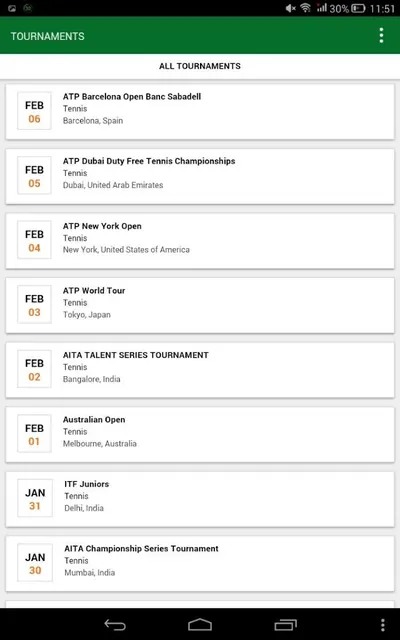
Task: Tap the battery indicator in status bar
Action: coord(358,8)
